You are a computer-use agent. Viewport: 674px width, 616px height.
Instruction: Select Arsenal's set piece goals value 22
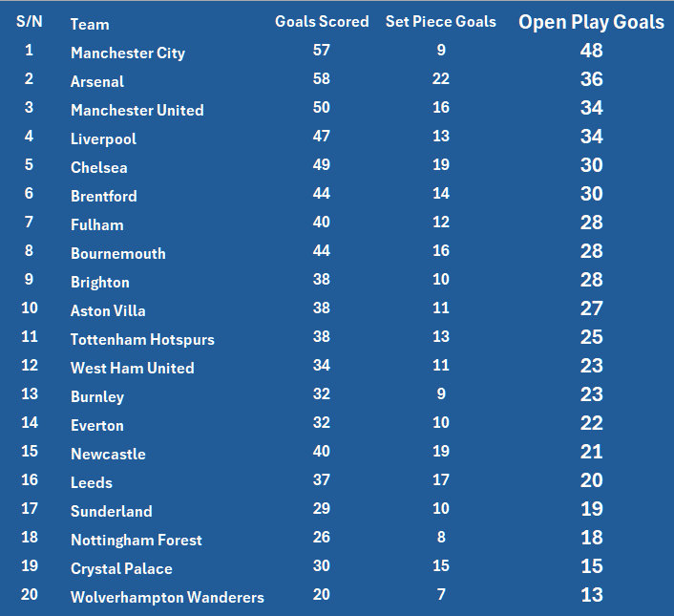tap(440, 78)
